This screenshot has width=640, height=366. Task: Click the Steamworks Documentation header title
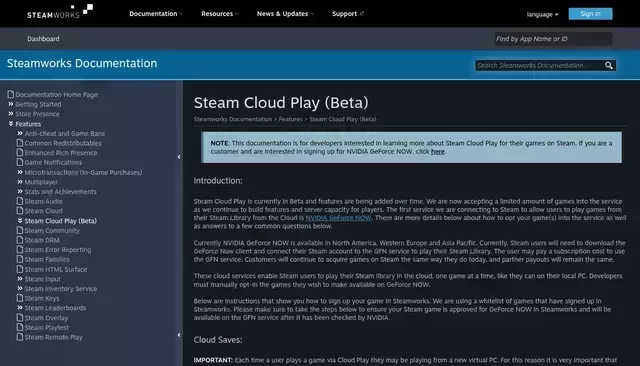pos(82,63)
